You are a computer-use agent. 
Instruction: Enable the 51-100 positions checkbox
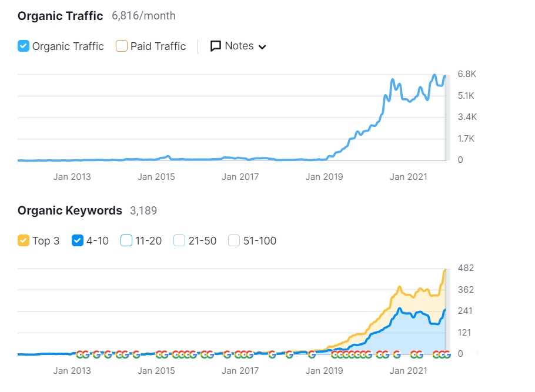[x=234, y=240]
